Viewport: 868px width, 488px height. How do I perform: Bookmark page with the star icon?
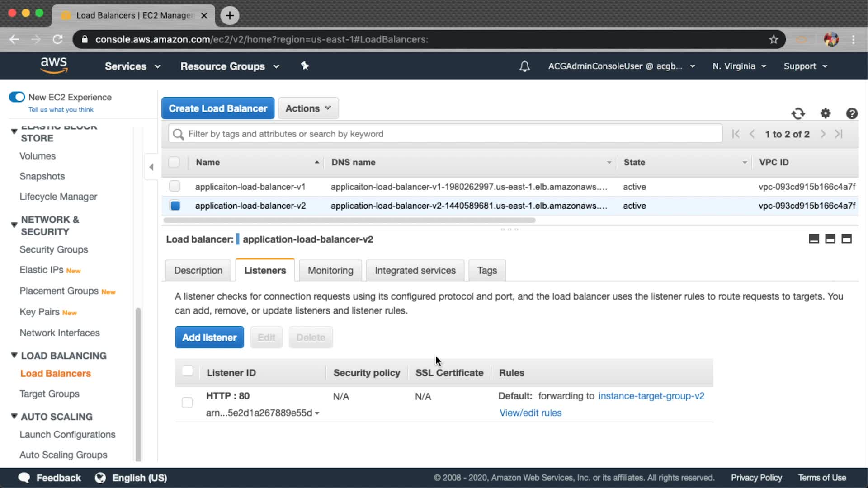point(774,39)
